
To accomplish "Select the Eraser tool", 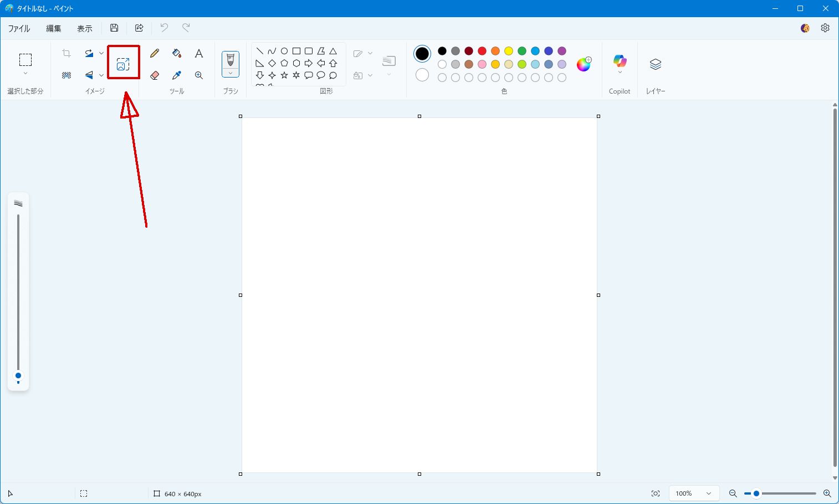I will [155, 75].
